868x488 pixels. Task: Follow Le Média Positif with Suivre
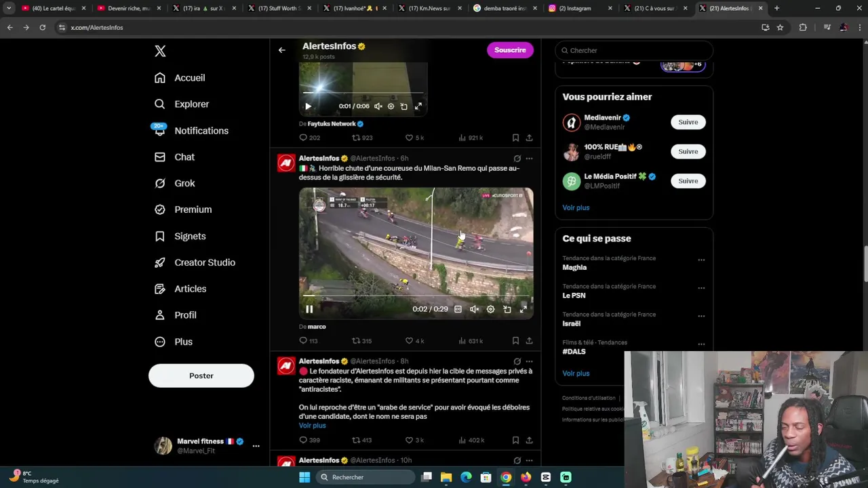688,181
